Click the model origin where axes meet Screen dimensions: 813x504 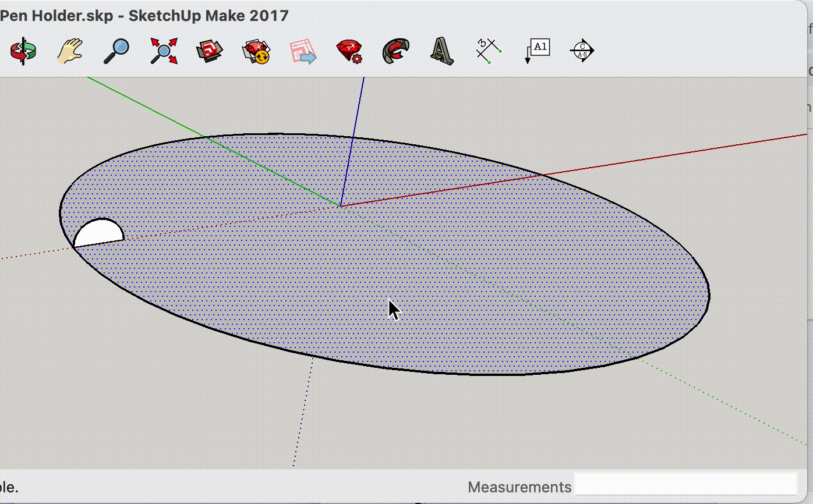tap(340, 207)
